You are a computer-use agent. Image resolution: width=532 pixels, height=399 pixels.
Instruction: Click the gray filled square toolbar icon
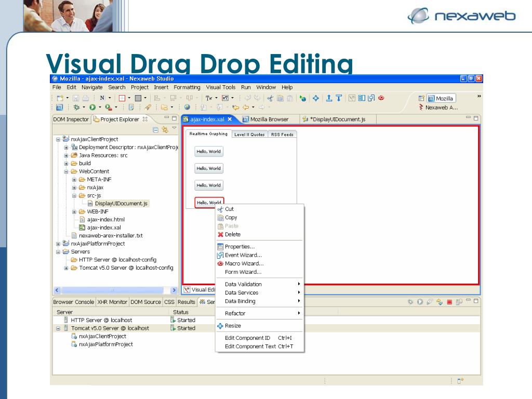click(x=138, y=98)
